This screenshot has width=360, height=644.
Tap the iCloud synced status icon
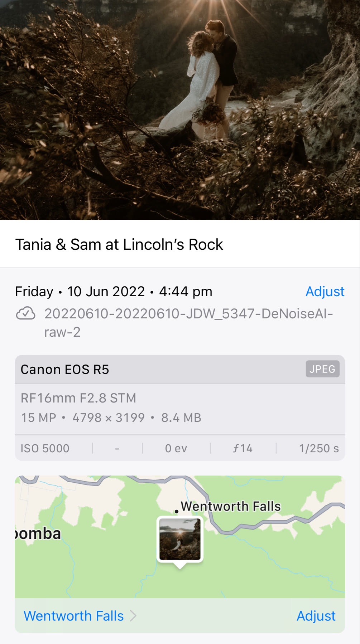[25, 313]
